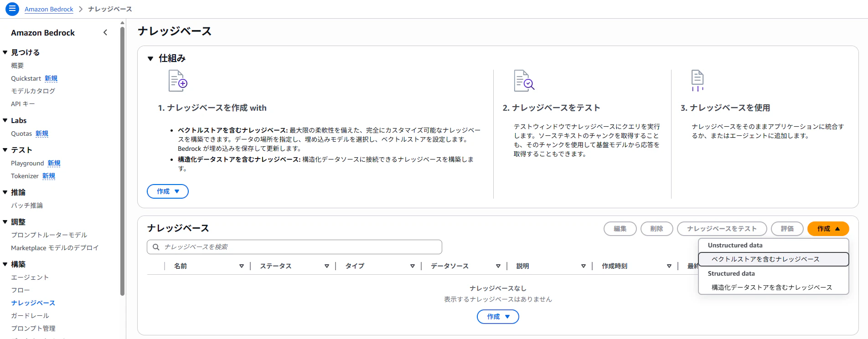Collapse the 仕組み panel
Viewport: 868px width, 339px height.
150,58
